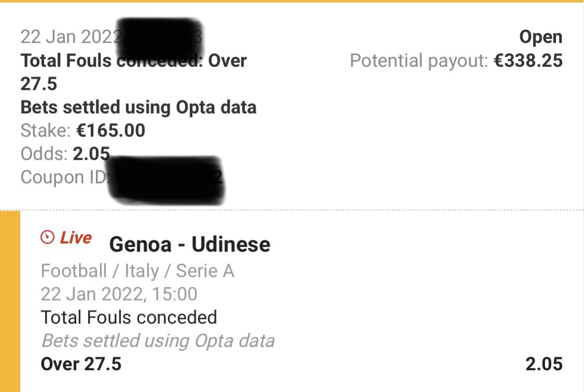Click the "Coupon ID" label
Image resolution: width=584 pixels, height=392 pixels.
tap(63, 177)
